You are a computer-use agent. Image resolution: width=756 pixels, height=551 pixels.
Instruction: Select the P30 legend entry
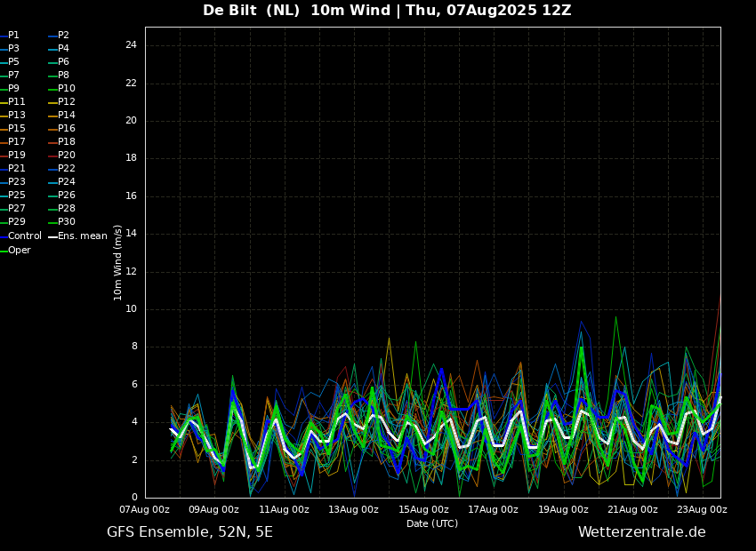(61, 221)
